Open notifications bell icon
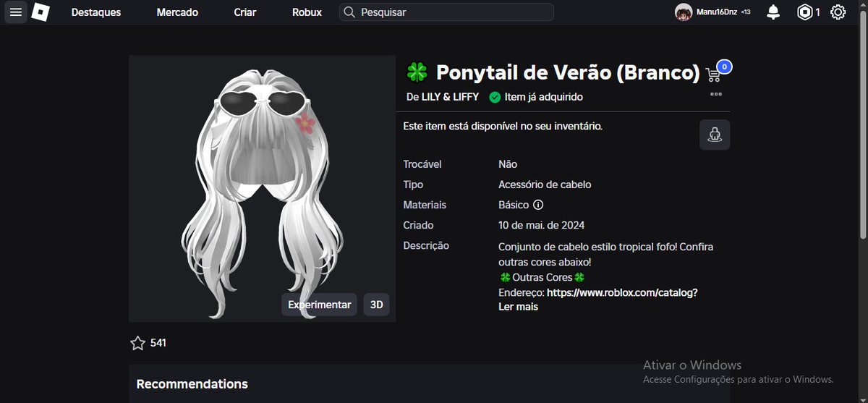The height and width of the screenshot is (403, 868). click(773, 12)
